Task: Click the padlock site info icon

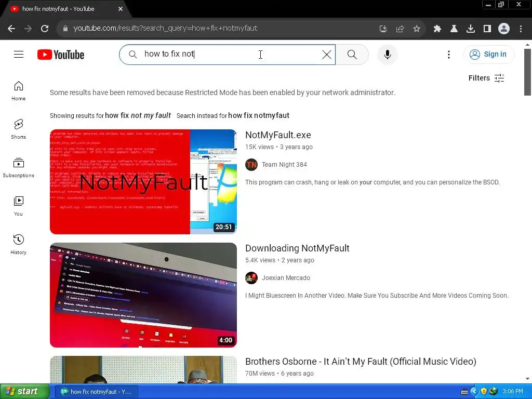Action: (x=65, y=29)
